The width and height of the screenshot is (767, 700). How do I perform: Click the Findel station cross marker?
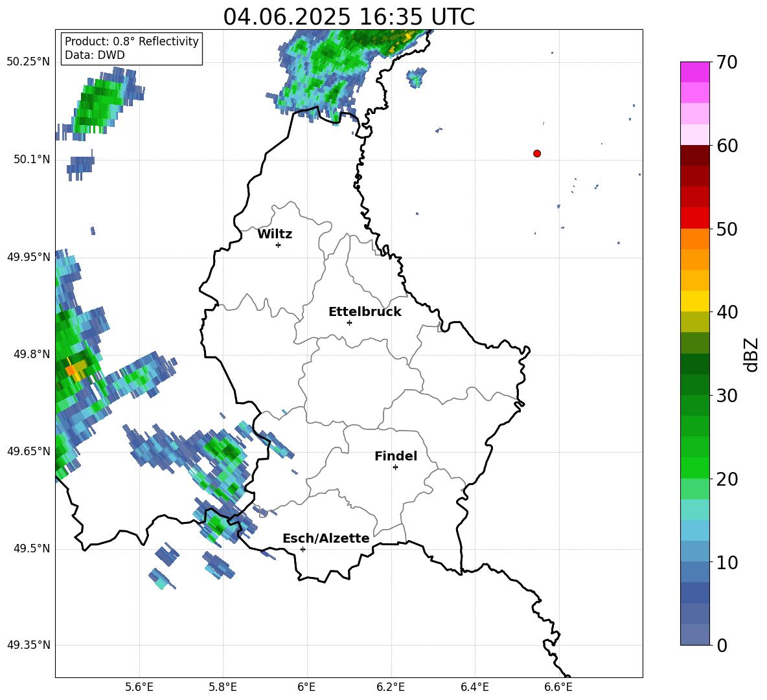[x=395, y=468]
